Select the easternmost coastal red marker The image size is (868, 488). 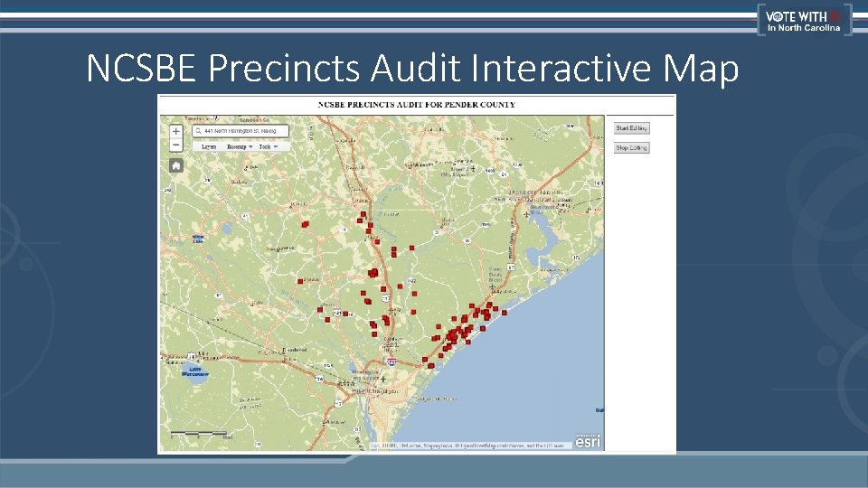point(505,313)
